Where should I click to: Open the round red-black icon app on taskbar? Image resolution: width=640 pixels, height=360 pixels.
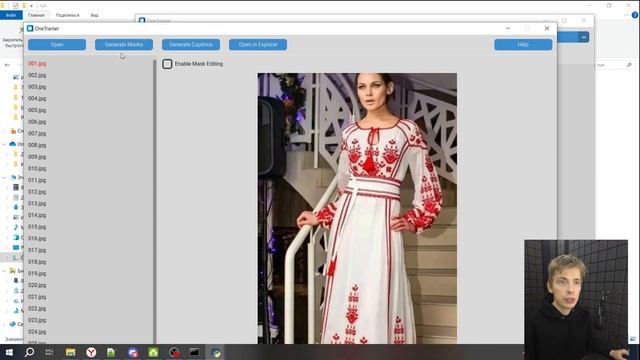click(174, 352)
